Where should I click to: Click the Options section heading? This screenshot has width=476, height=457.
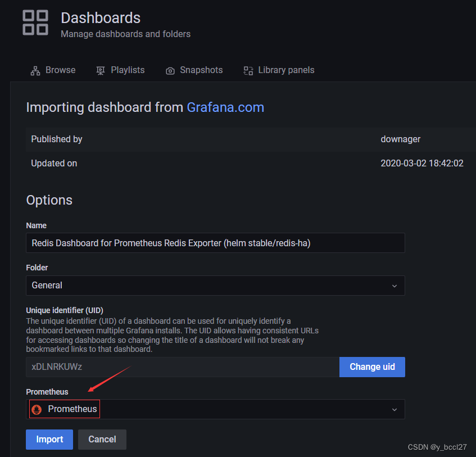pyautogui.click(x=49, y=200)
